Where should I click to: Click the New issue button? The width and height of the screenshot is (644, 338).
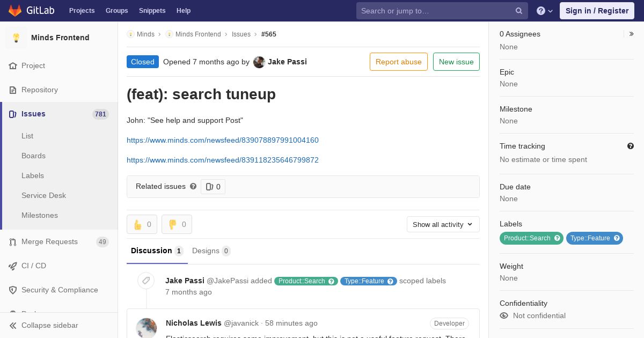click(456, 62)
